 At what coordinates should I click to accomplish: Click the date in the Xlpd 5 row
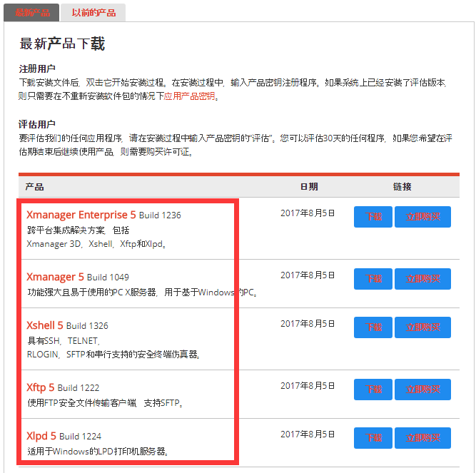[x=308, y=434]
